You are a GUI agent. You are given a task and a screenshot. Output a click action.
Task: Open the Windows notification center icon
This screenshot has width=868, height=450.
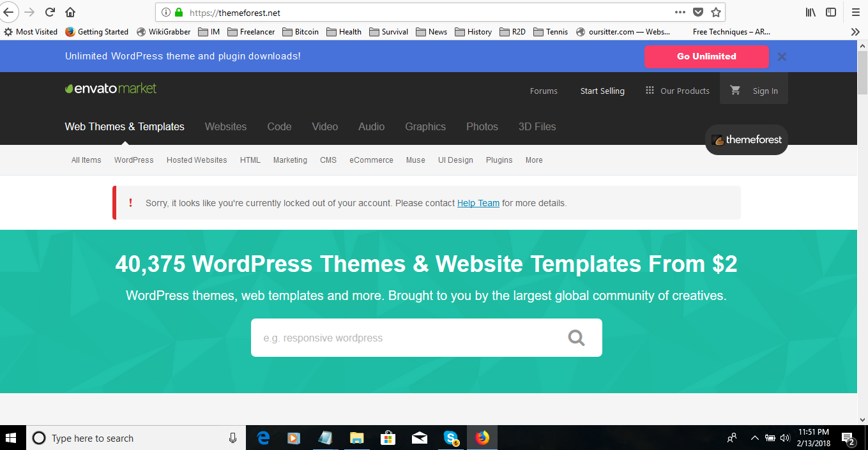click(x=848, y=438)
